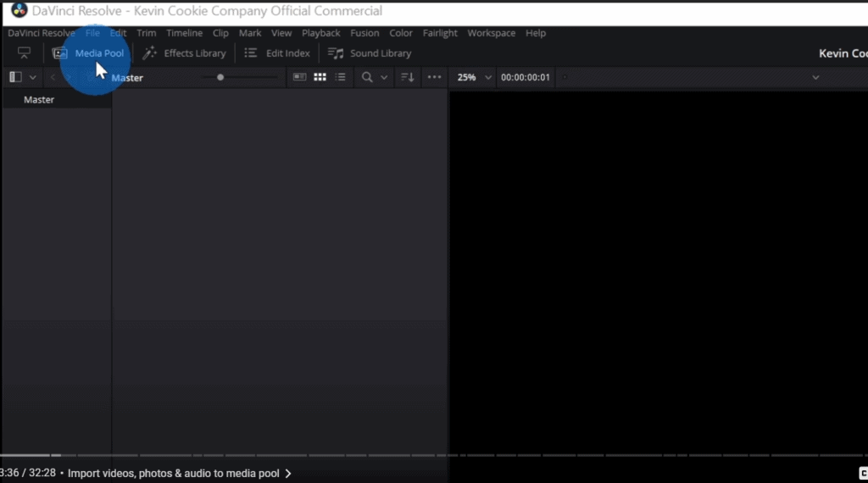This screenshot has height=483, width=868.
Task: Seek on the video progress bar
Action: 434,455
